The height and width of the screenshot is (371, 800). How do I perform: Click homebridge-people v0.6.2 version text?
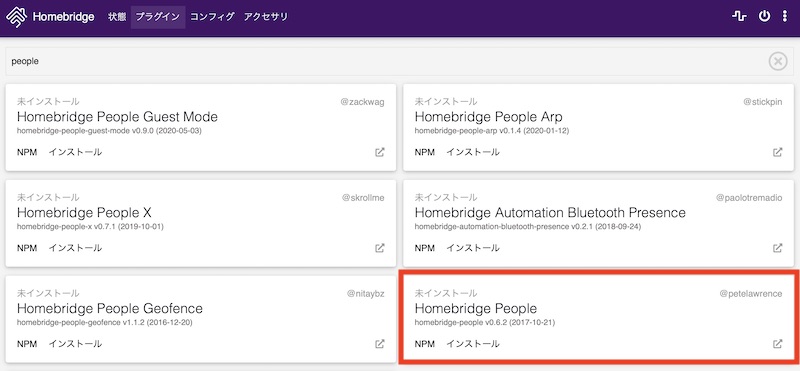point(485,323)
